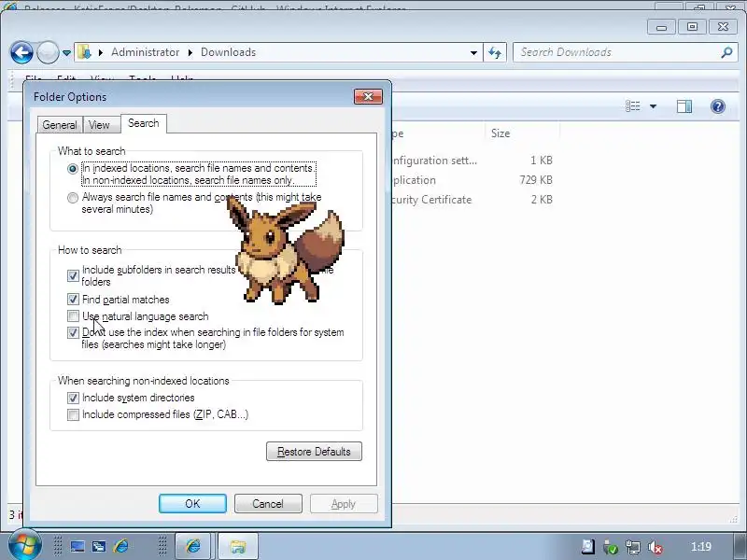Screen dimensions: 747x560
Task: Click the folder icon in address bar
Action: (84, 52)
